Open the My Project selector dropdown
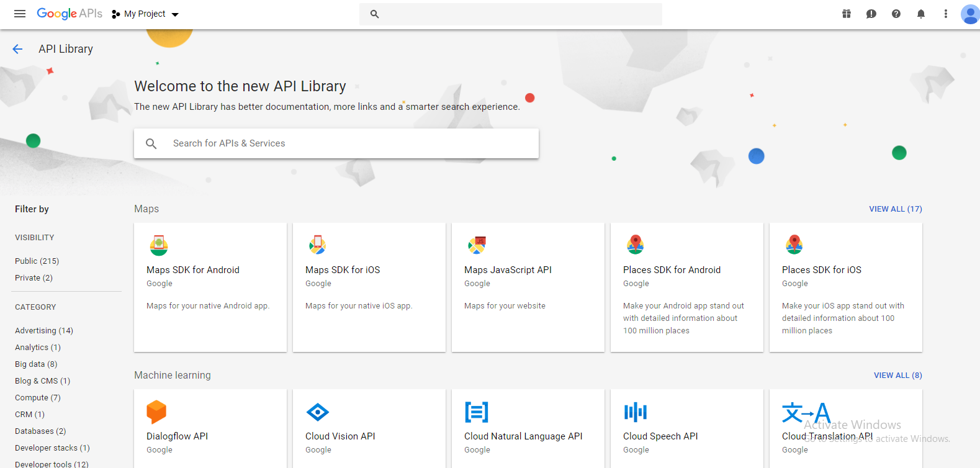The height and width of the screenshot is (468, 980). coord(145,14)
